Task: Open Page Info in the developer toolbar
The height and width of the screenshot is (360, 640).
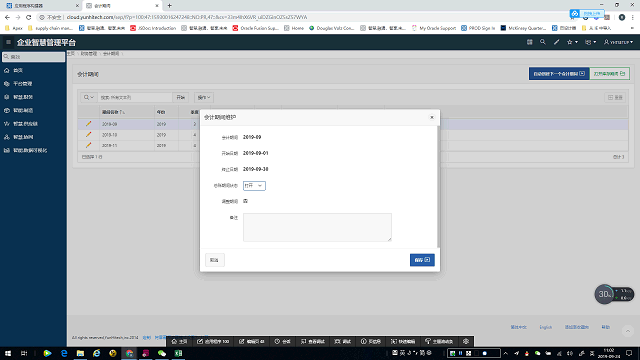Action: [x=371, y=341]
